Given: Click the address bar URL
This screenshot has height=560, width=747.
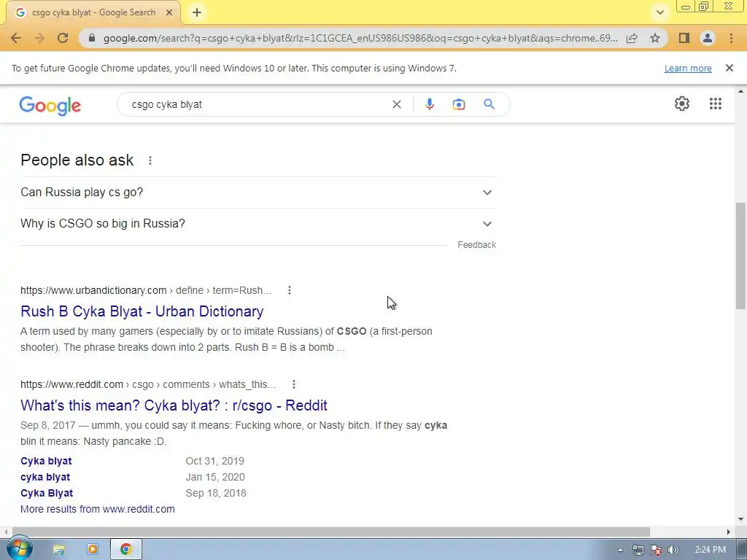Looking at the screenshot, I should coord(360,38).
